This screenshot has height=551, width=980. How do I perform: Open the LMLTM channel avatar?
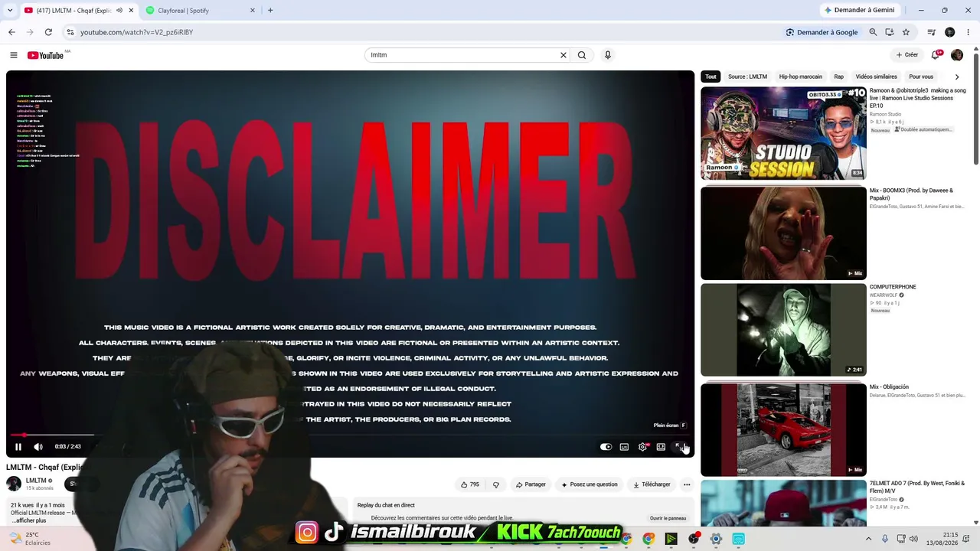point(14,484)
